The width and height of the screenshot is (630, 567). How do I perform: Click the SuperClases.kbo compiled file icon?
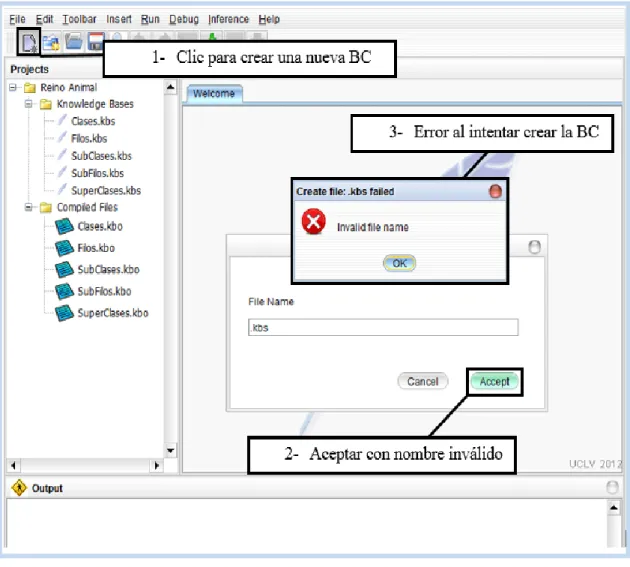pyautogui.click(x=64, y=313)
